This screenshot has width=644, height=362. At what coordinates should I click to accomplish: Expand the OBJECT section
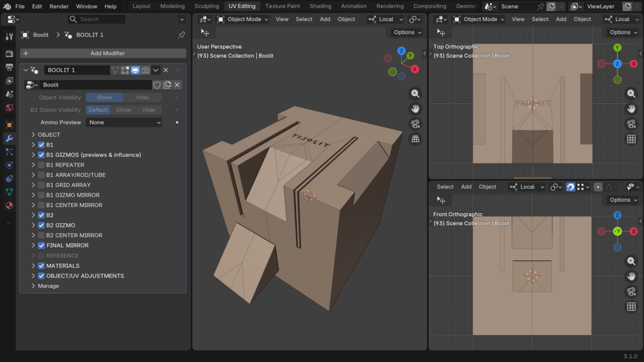33,135
